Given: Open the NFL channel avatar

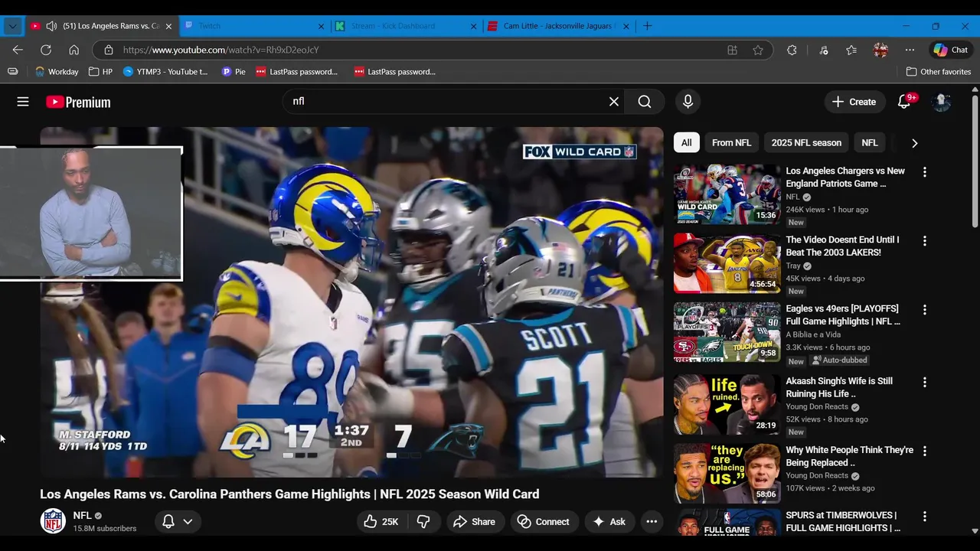Looking at the screenshot, I should (53, 521).
